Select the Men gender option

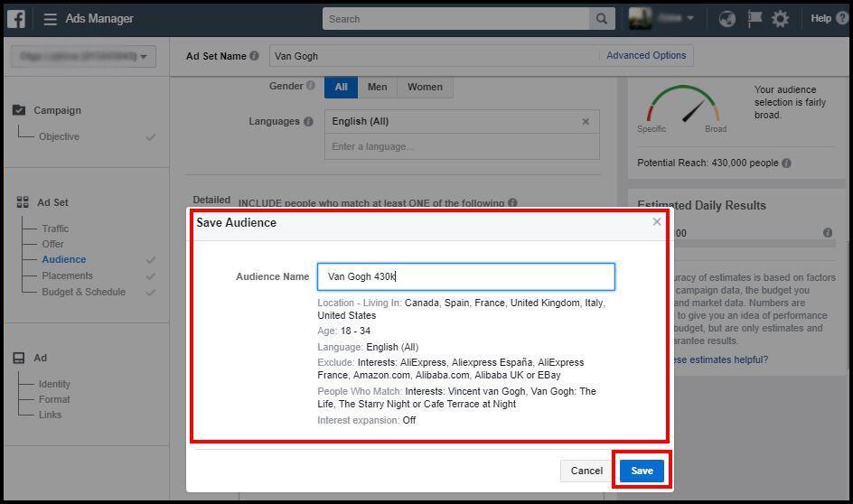pyautogui.click(x=378, y=87)
